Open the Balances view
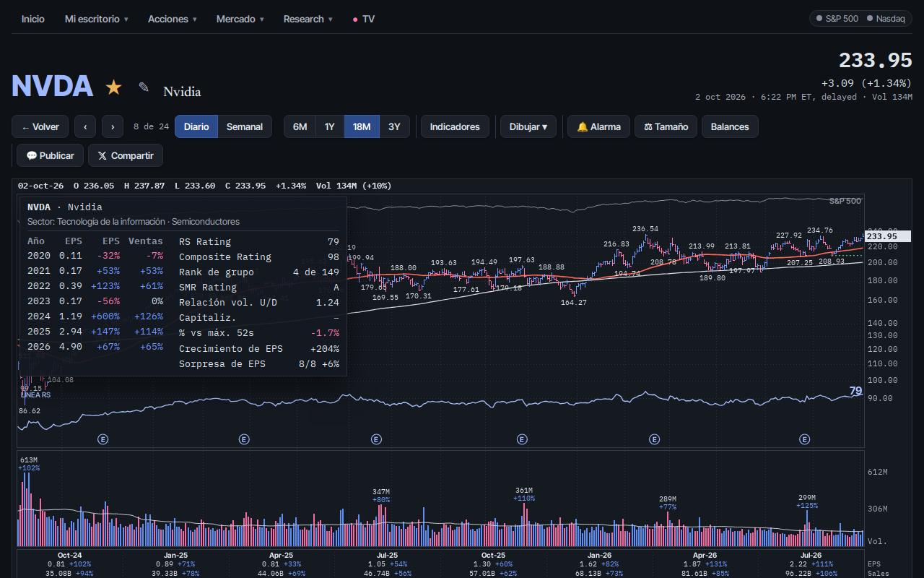This screenshot has height=578, width=924. click(x=730, y=126)
